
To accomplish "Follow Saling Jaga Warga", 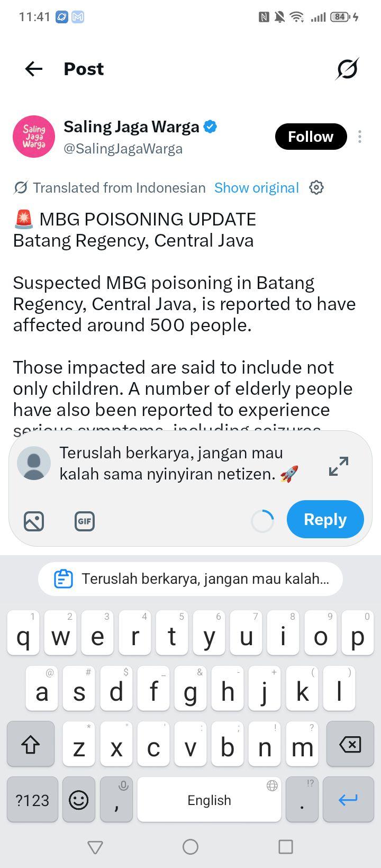I will point(311,137).
